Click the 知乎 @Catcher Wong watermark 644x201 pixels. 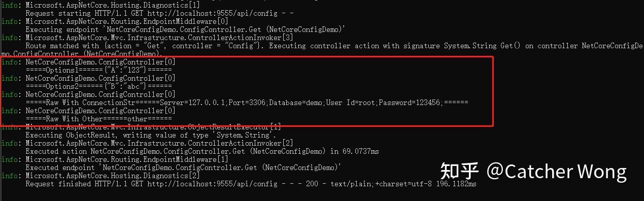[x=533, y=172]
